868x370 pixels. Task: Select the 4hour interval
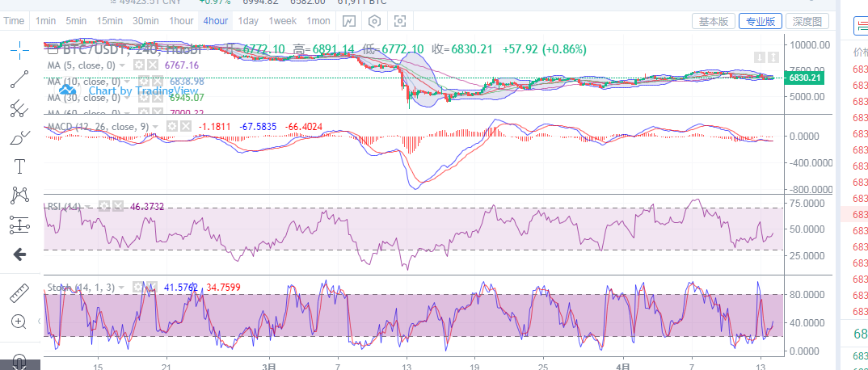point(215,21)
